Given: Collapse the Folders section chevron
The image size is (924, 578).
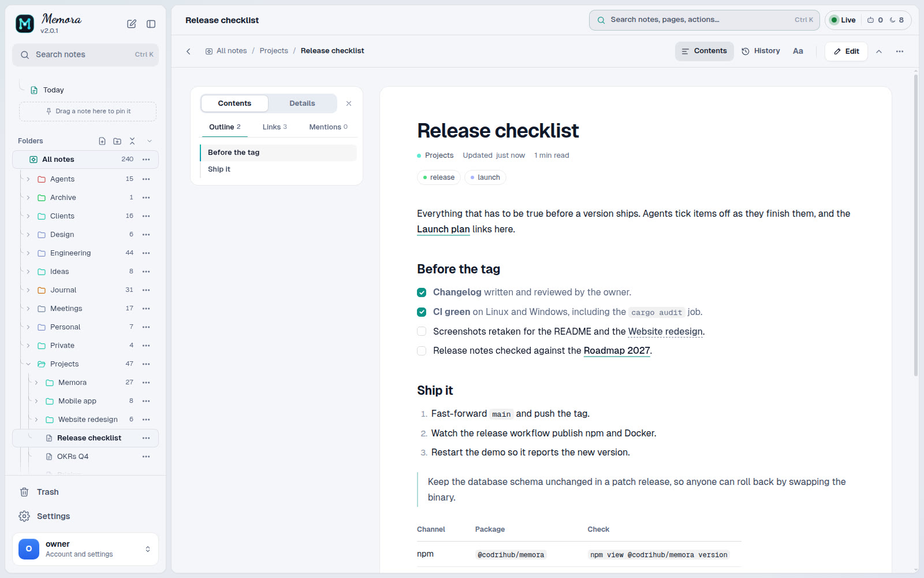Looking at the screenshot, I should [150, 141].
